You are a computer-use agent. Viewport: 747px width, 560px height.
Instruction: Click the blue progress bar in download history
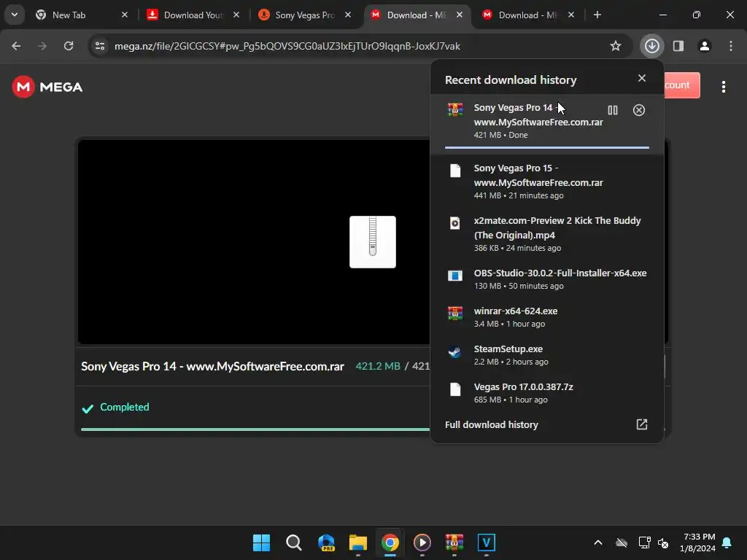(x=547, y=147)
